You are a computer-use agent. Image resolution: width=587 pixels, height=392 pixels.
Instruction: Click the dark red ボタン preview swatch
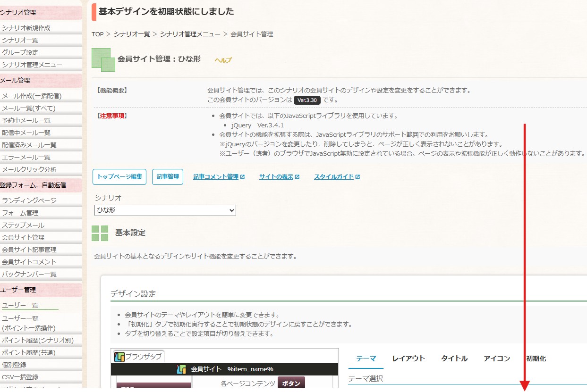[291, 384]
